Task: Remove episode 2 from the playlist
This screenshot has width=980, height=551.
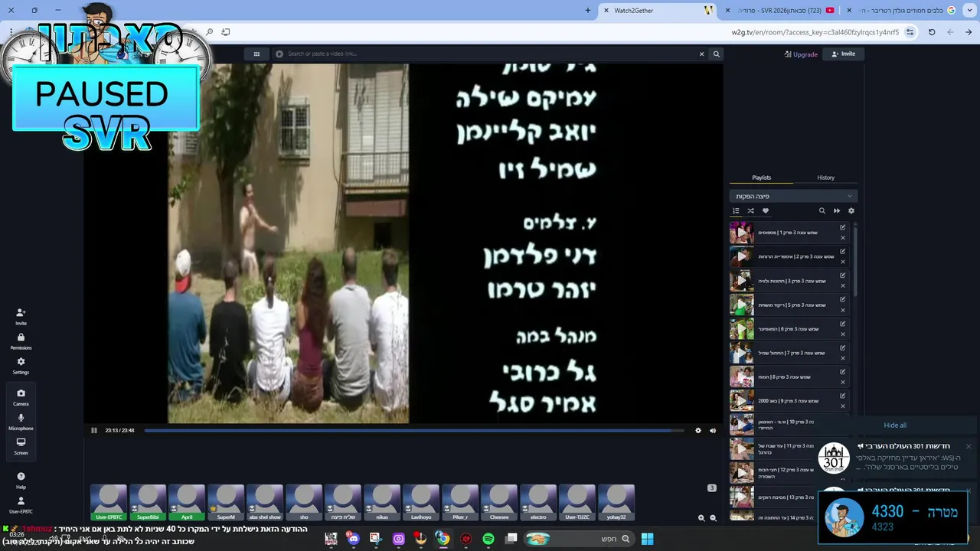Action: coord(843,262)
